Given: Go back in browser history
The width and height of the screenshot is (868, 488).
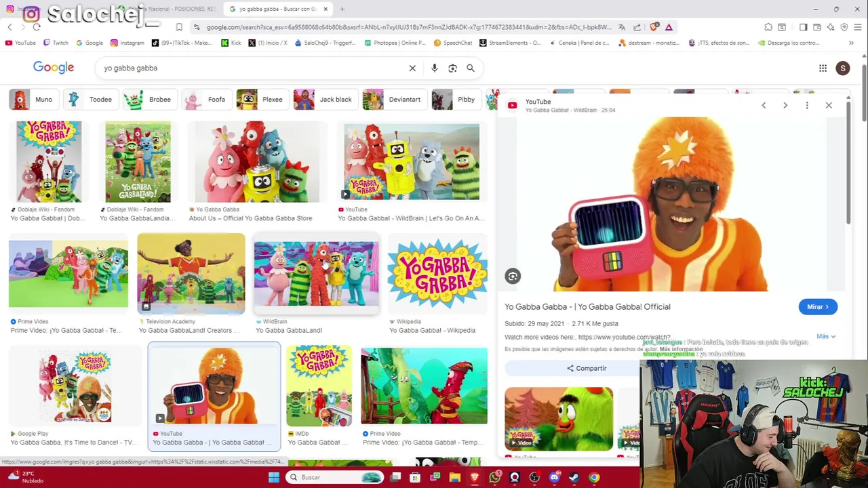Looking at the screenshot, I should click(x=9, y=27).
